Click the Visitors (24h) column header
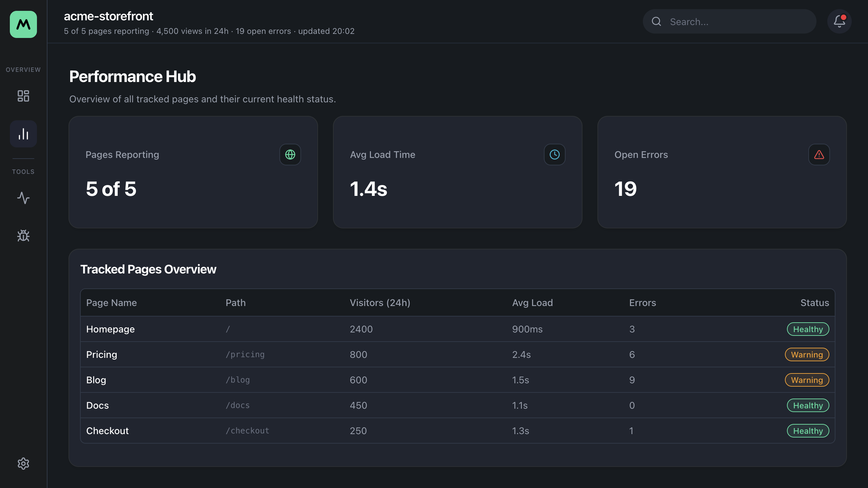The image size is (868, 488). pos(380,303)
